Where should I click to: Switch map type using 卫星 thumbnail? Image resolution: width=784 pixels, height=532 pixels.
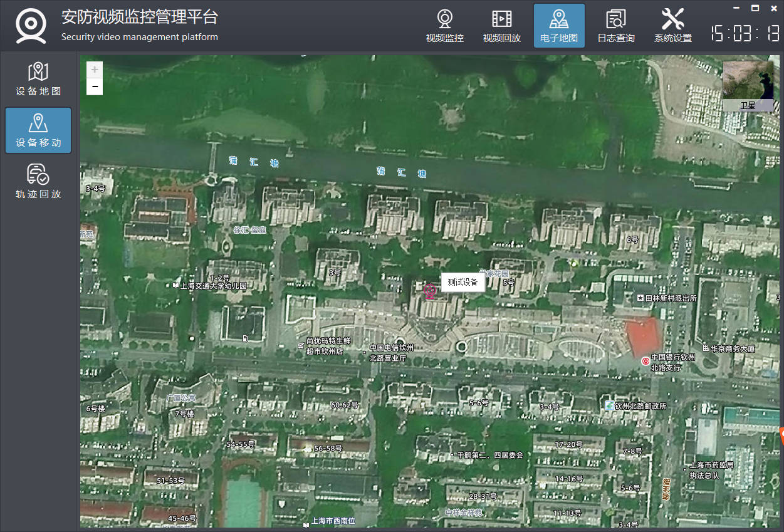pos(748,86)
